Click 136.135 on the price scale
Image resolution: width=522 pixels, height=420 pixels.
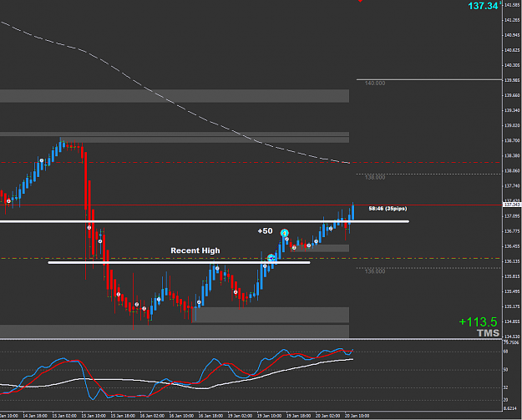click(x=512, y=261)
